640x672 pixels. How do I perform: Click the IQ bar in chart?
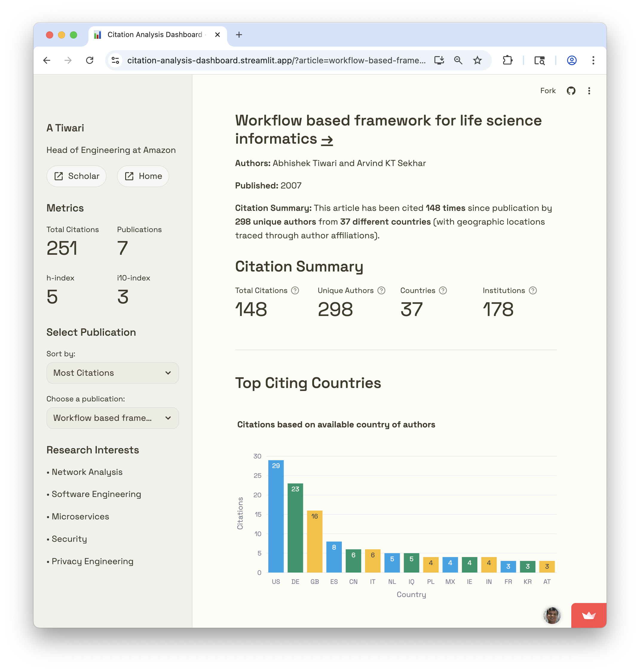(411, 563)
